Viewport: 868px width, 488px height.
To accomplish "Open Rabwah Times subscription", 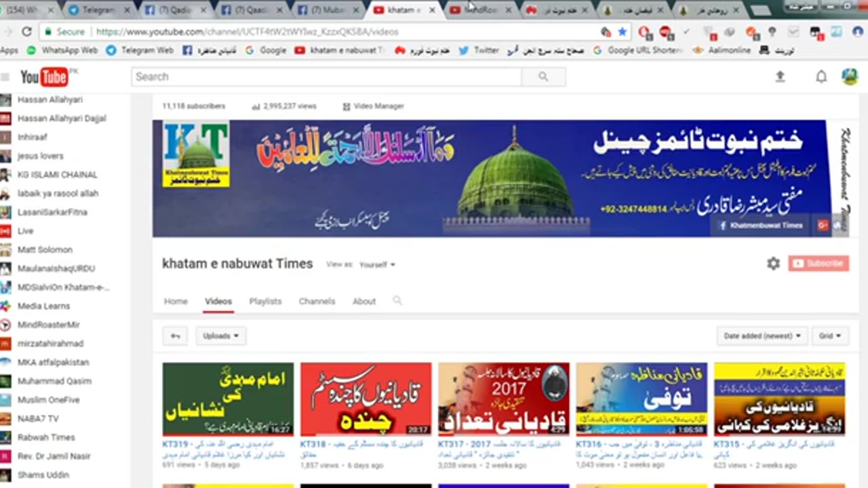I will click(x=46, y=437).
